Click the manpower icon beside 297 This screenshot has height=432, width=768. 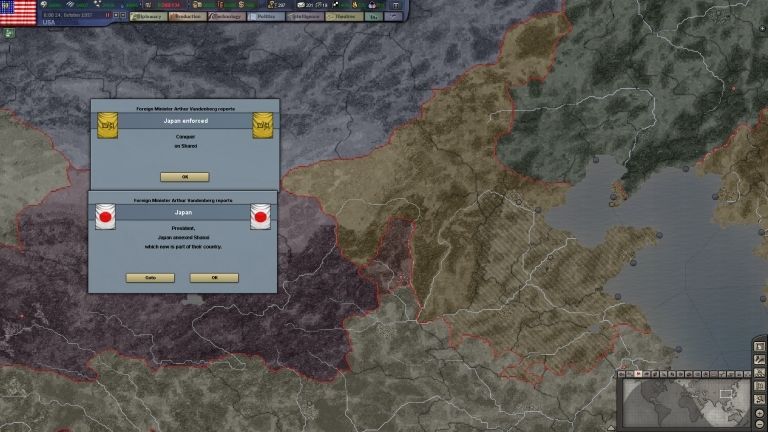pos(270,5)
